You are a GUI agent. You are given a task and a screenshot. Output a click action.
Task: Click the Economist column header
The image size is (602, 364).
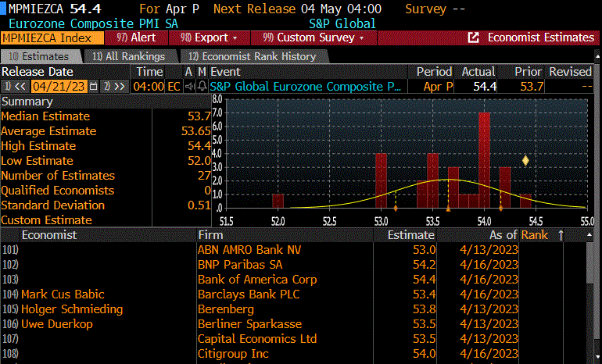49,235
